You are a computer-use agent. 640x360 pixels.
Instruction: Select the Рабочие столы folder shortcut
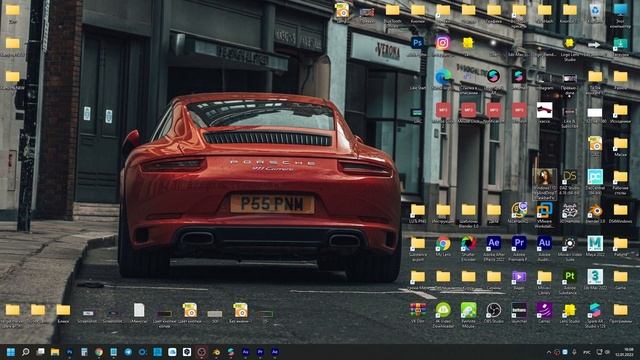coord(620,177)
